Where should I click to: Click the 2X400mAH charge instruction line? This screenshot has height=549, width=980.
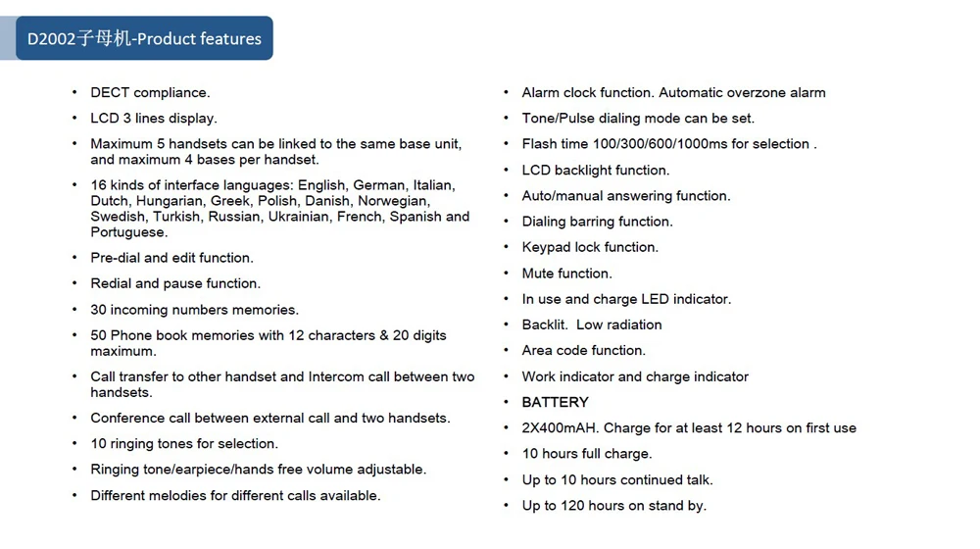(689, 427)
